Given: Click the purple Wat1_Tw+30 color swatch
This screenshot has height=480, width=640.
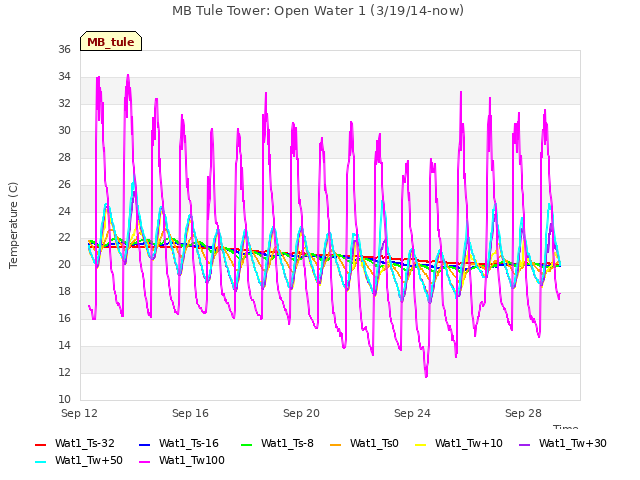Looking at the screenshot, I should point(524,444).
